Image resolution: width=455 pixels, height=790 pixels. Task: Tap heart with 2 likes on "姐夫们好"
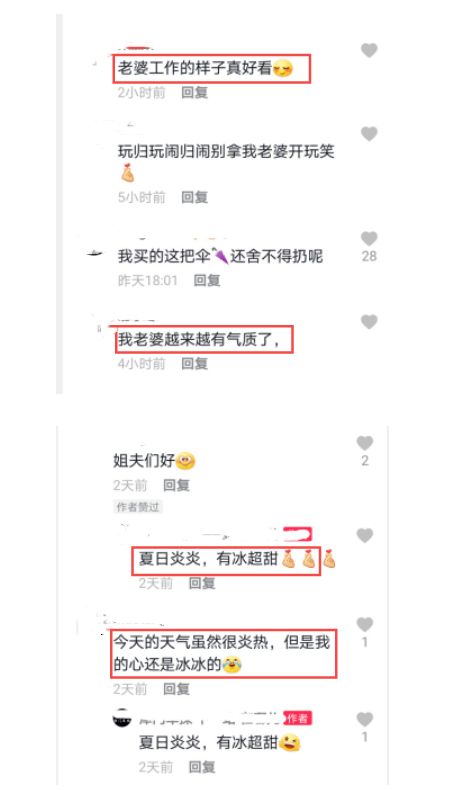tap(364, 443)
